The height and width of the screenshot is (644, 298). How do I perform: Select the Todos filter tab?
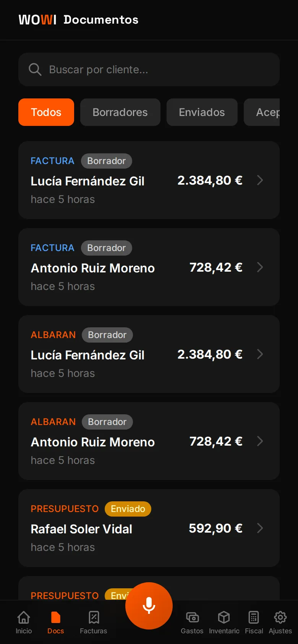[x=46, y=112]
